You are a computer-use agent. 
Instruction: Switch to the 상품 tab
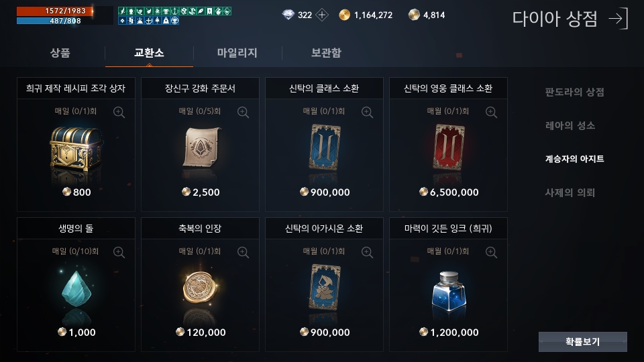coord(60,52)
